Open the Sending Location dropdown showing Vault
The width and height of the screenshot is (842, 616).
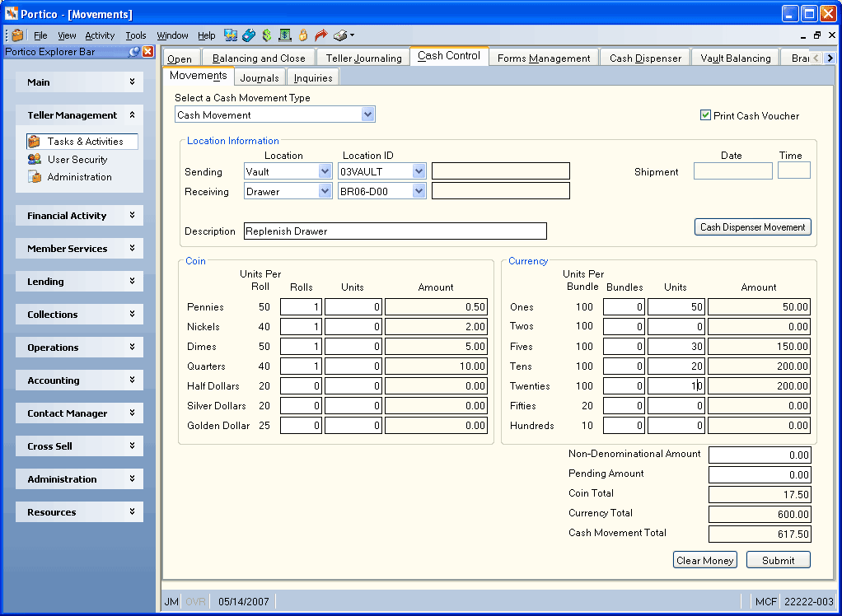[325, 172]
